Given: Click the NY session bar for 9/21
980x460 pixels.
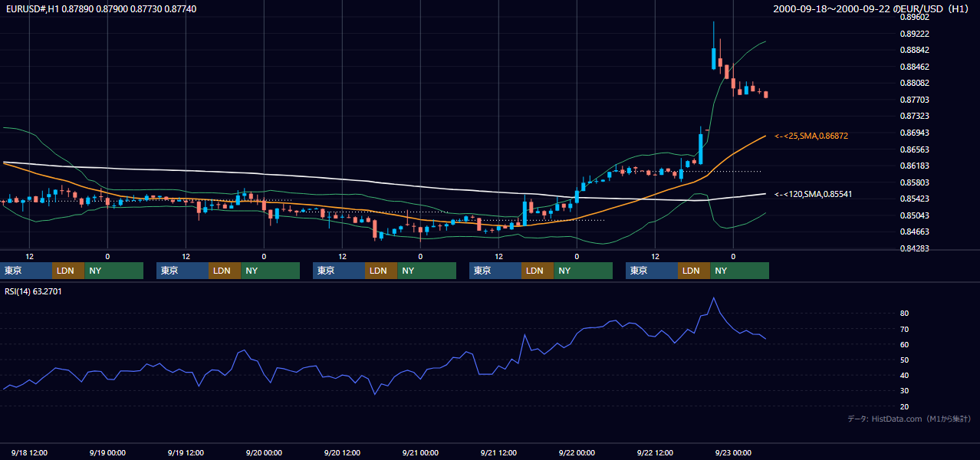Looking at the screenshot, I should 583,271.
